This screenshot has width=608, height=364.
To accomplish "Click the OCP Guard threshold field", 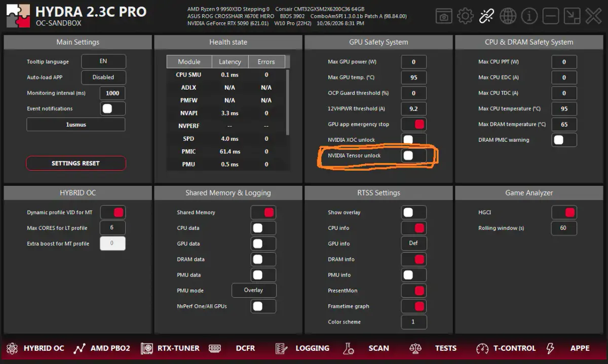I will pyautogui.click(x=413, y=93).
